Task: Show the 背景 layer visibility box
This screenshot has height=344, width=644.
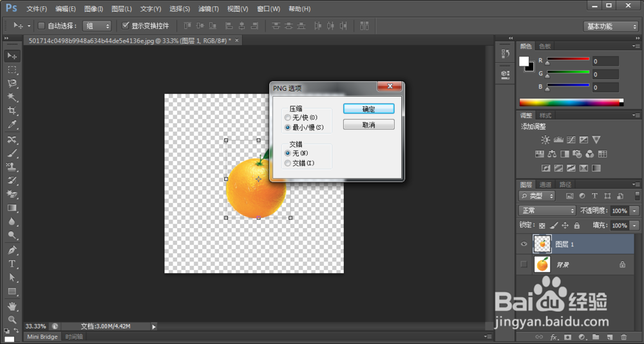Action: pyautogui.click(x=524, y=264)
